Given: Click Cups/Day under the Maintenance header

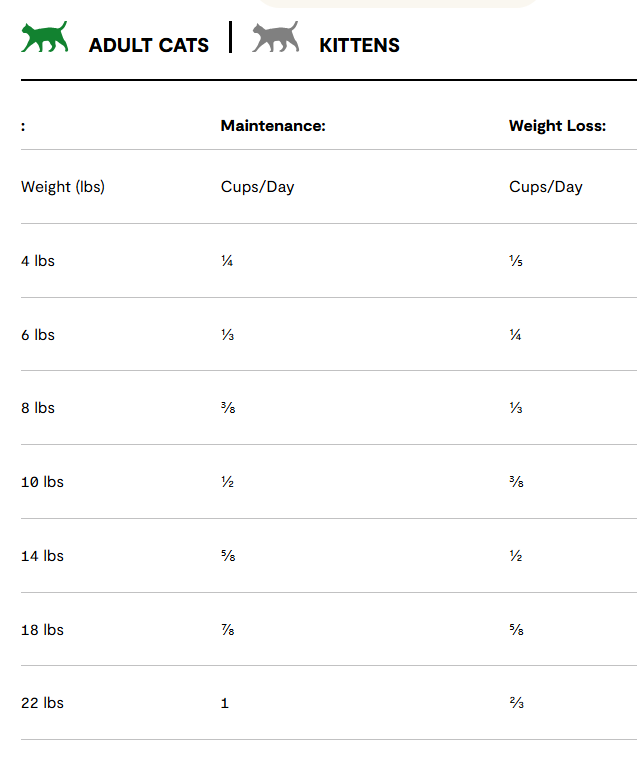Looking at the screenshot, I should 257,187.
